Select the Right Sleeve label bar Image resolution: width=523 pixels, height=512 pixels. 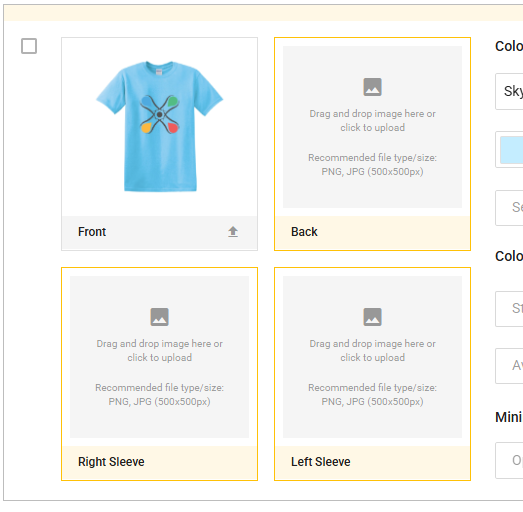159,463
